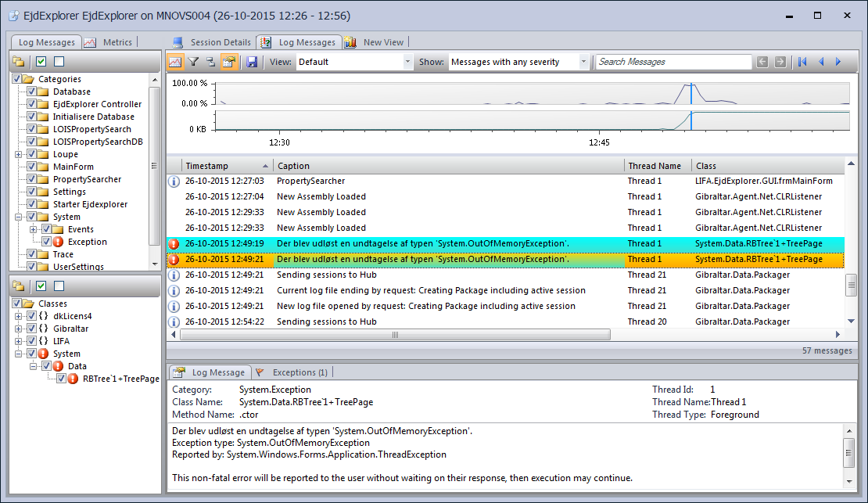The width and height of the screenshot is (868, 503).
Task: Toggle the chart display toolbar icon
Action: pyautogui.click(x=175, y=62)
